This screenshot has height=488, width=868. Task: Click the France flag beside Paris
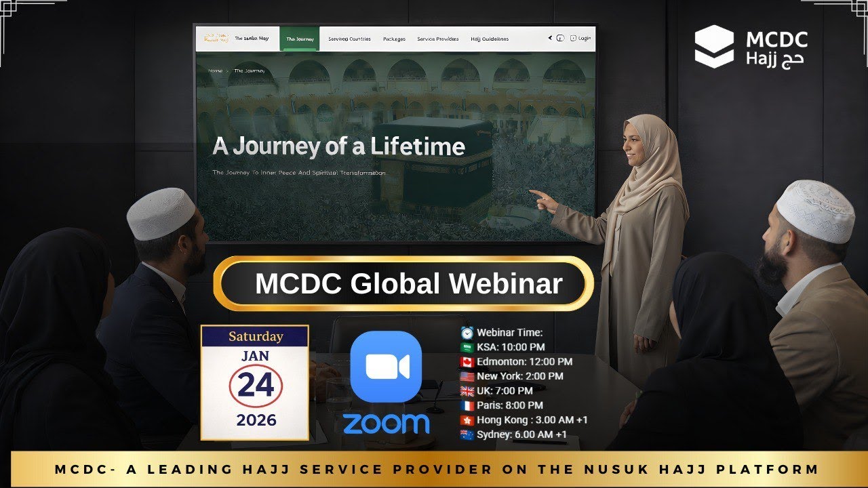tap(467, 405)
